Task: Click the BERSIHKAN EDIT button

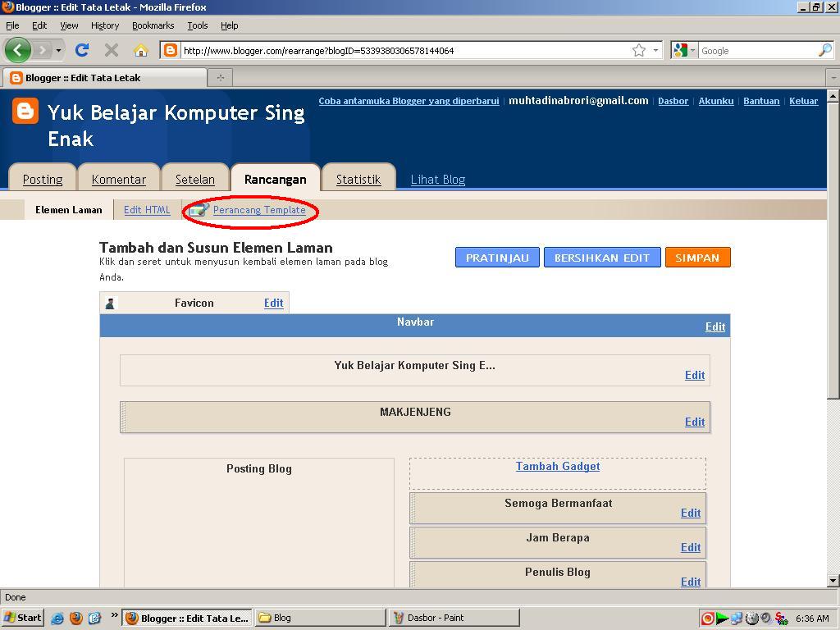Action: 602,258
